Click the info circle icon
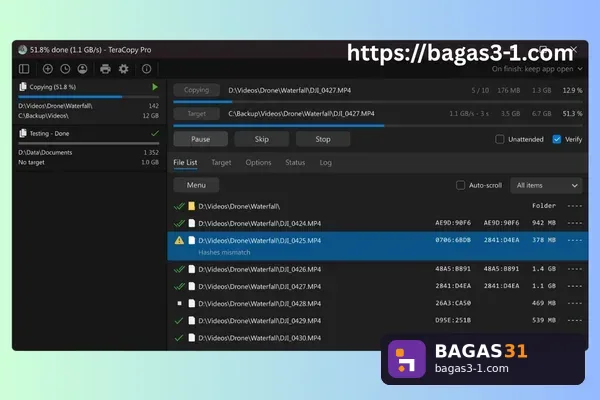Viewport: 600px width, 400px height. coord(147,69)
